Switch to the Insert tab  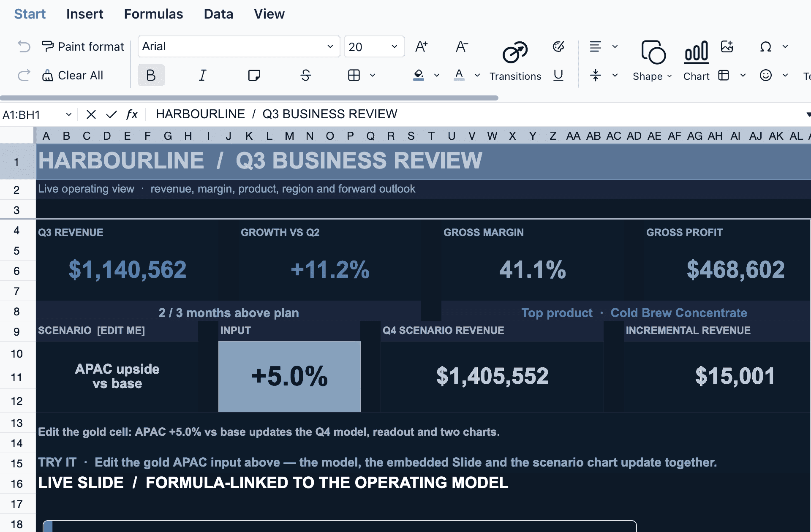click(84, 14)
